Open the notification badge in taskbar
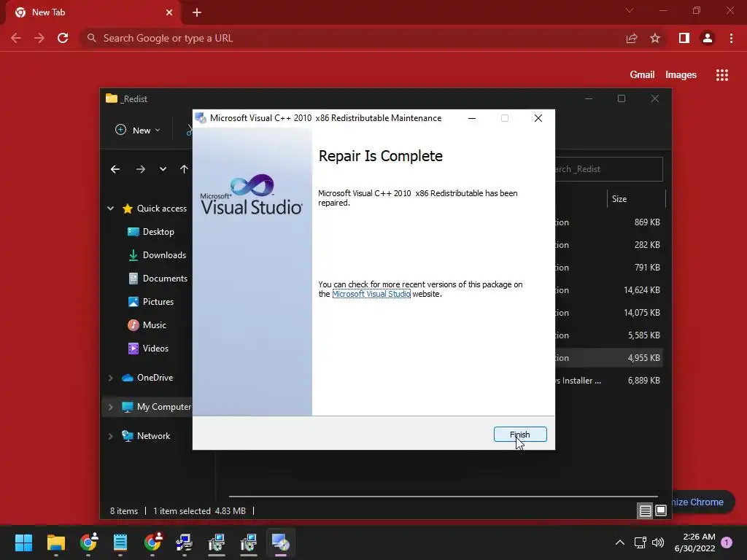The width and height of the screenshot is (747, 560). point(727,542)
